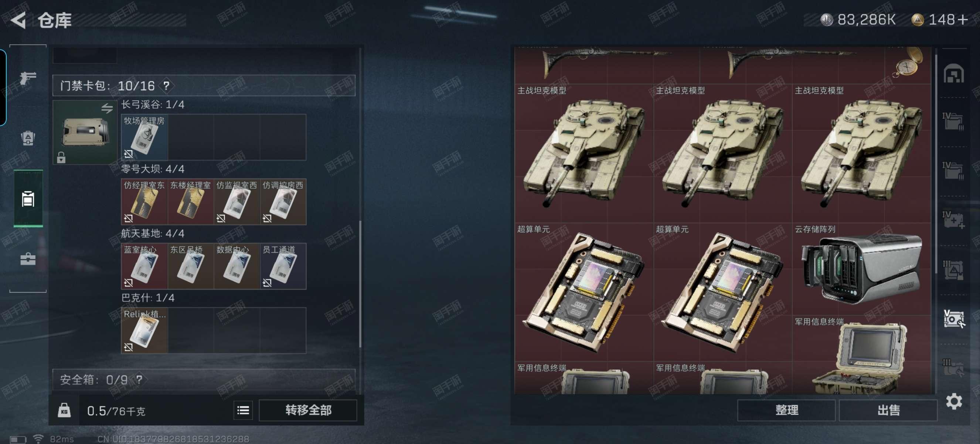Image resolution: width=980 pixels, height=444 pixels.
Task: Click the left panel vertical scrollbar
Action: 360,284
